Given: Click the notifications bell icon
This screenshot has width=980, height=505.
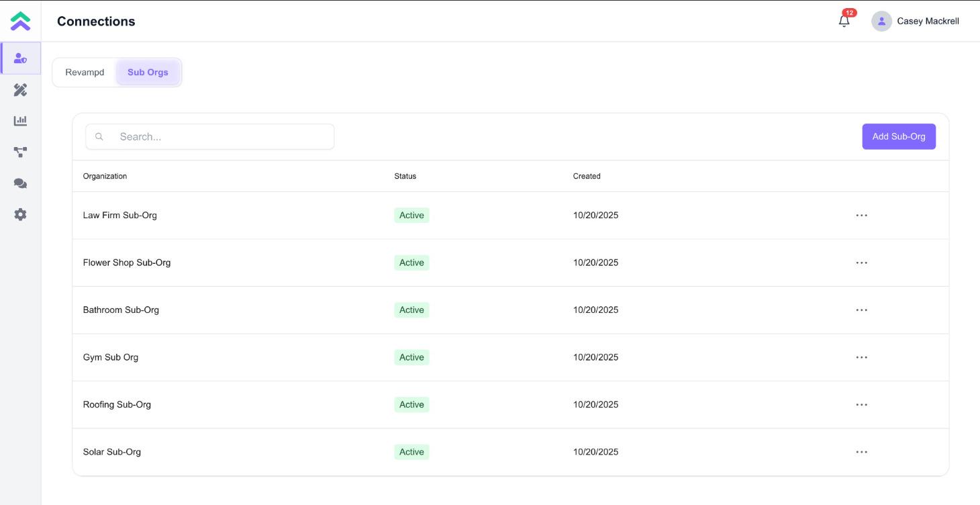Looking at the screenshot, I should coord(844,21).
